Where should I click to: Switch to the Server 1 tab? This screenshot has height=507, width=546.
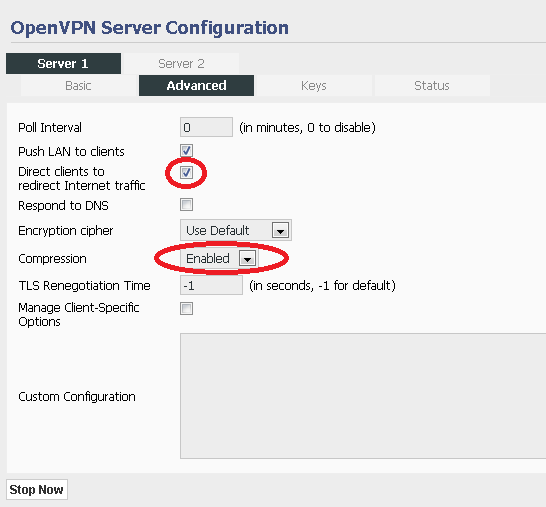click(63, 63)
